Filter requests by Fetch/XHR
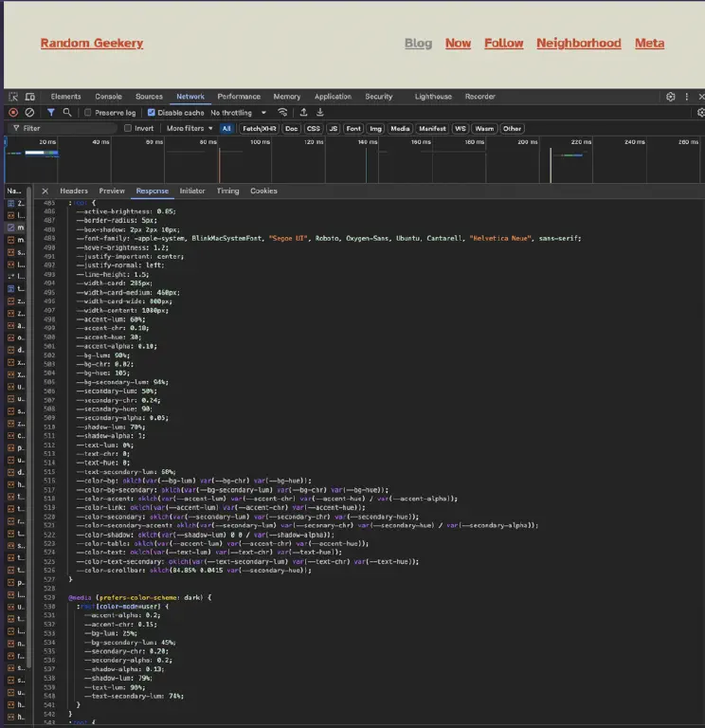 (x=260, y=129)
